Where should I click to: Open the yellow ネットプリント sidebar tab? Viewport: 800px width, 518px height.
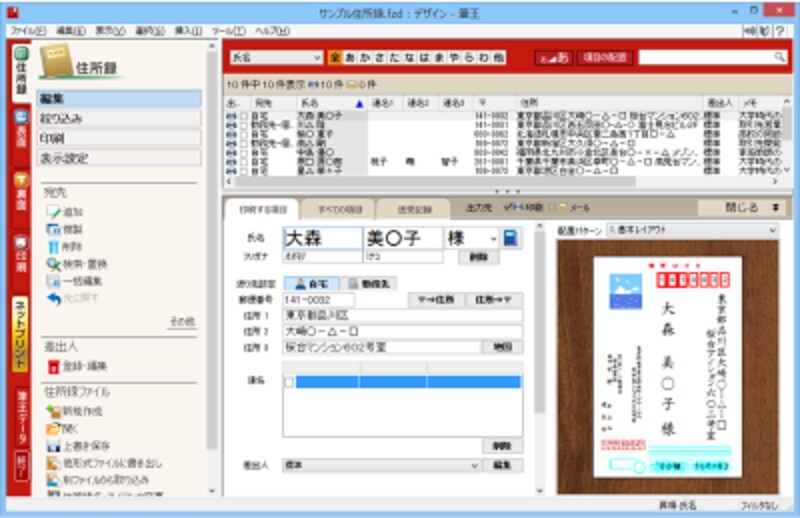coord(20,335)
